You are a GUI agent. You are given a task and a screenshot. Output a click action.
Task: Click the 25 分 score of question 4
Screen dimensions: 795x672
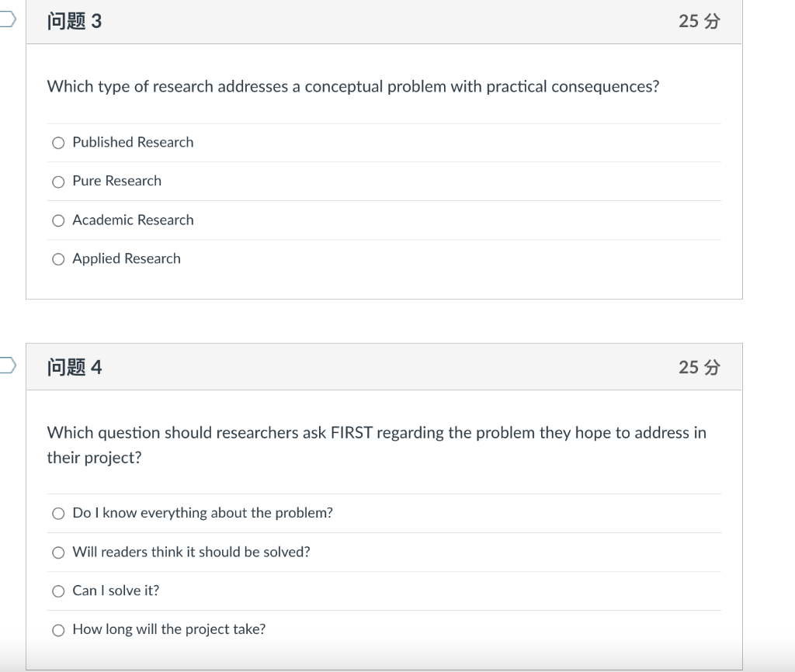[700, 367]
